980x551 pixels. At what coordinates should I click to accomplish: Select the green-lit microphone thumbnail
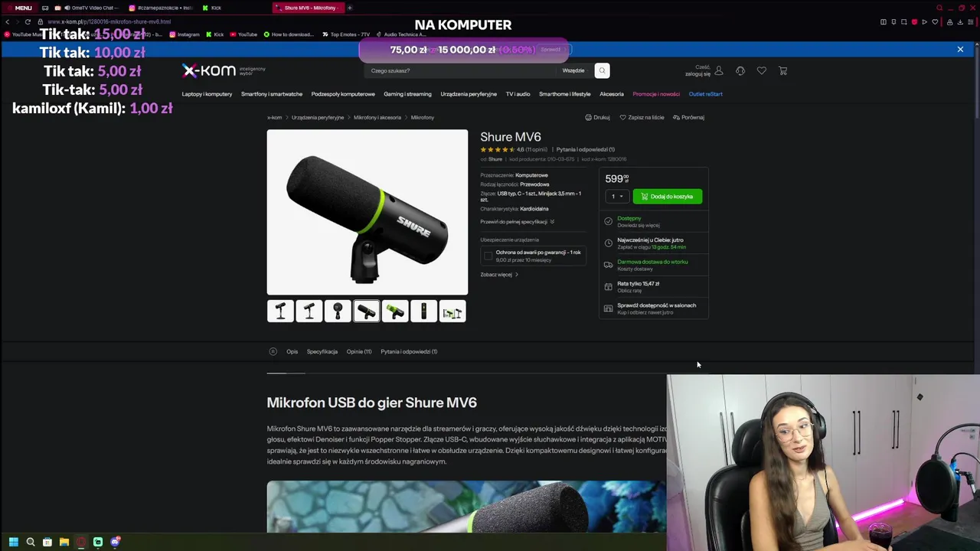(395, 311)
